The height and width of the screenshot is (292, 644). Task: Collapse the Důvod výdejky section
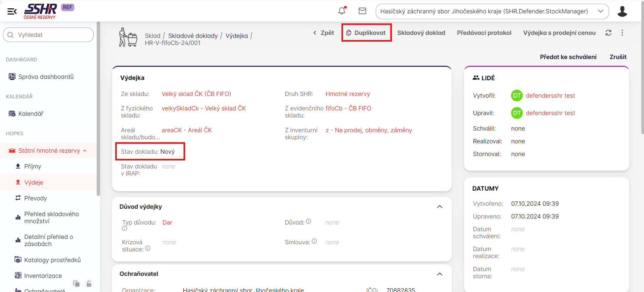(440, 207)
